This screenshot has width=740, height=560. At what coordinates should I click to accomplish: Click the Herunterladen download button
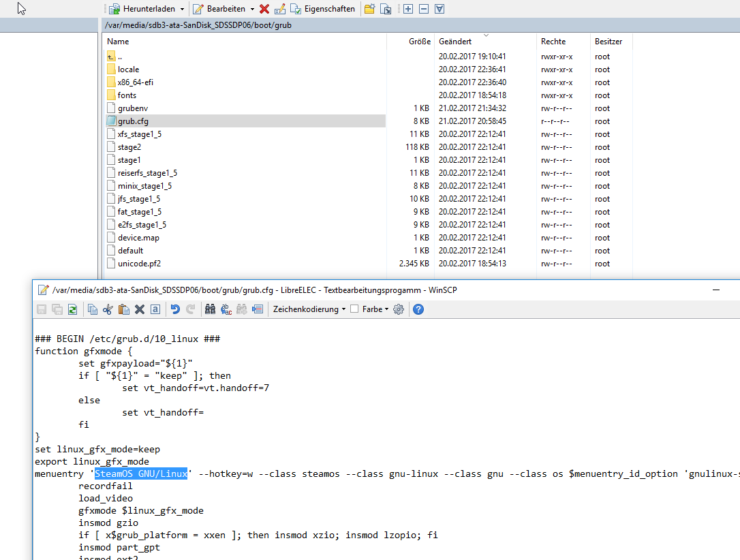pos(142,8)
